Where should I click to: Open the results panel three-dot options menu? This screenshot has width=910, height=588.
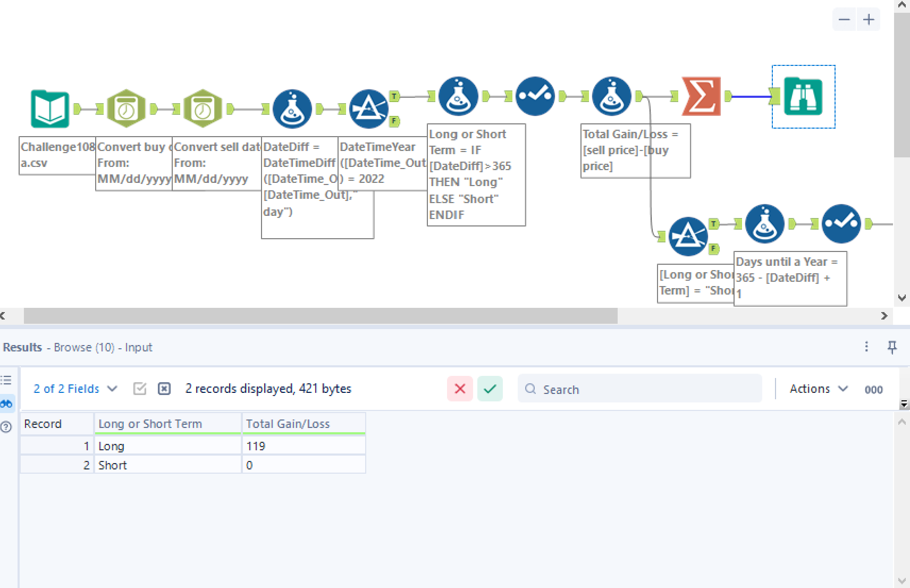coord(866,347)
